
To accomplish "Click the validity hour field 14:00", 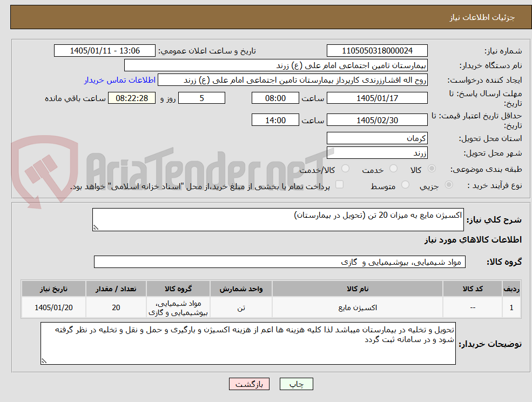I will 275,120.
